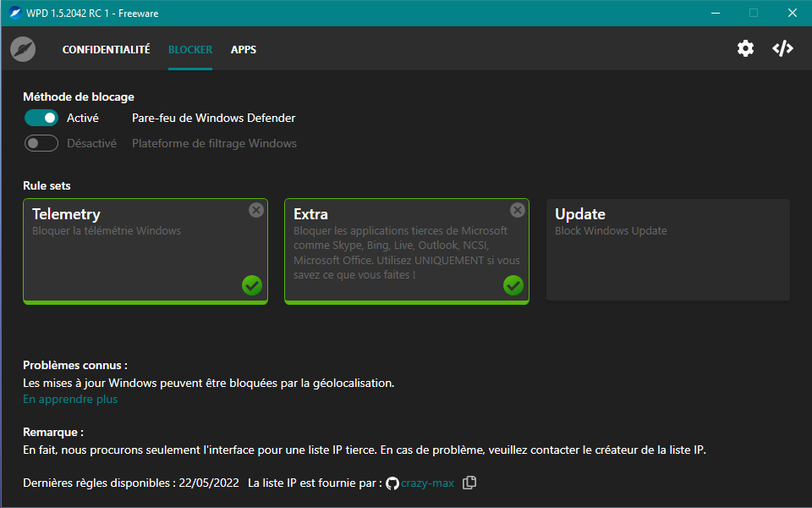This screenshot has height=508, width=812.
Task: Click the X icon on Telemetry card
Action: [256, 210]
